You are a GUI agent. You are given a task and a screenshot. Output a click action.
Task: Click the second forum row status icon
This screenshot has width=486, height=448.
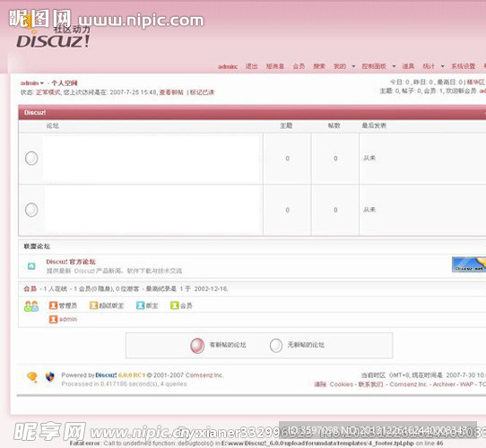pyautogui.click(x=31, y=210)
